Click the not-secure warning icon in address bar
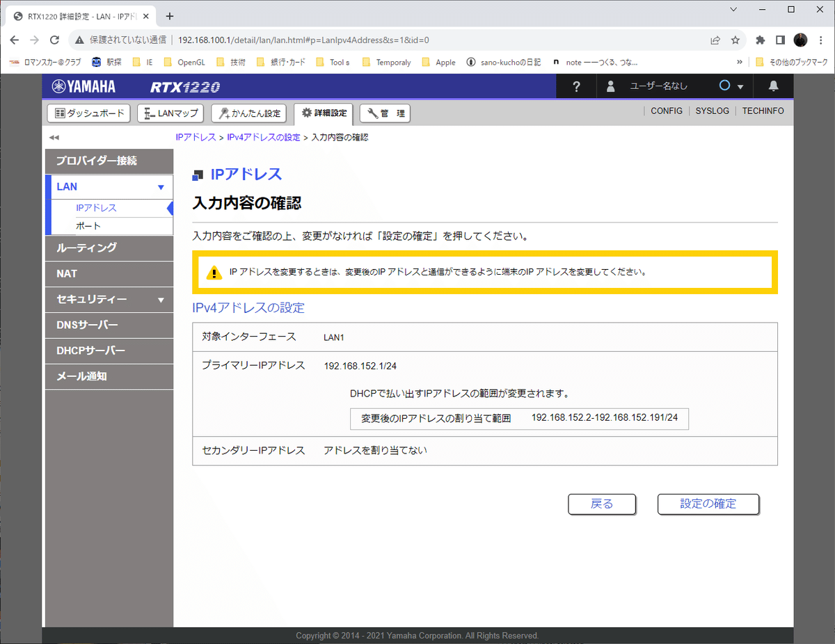This screenshot has width=835, height=644. (x=79, y=40)
